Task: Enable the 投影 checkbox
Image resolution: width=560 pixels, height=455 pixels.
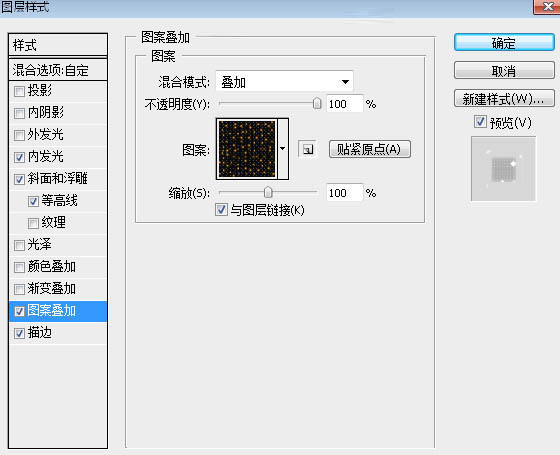Action: [x=19, y=92]
